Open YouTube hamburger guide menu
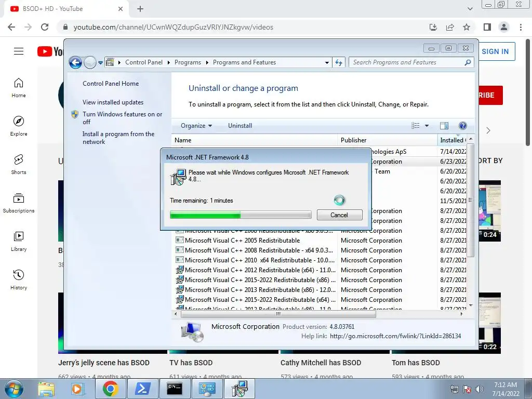 click(19, 51)
